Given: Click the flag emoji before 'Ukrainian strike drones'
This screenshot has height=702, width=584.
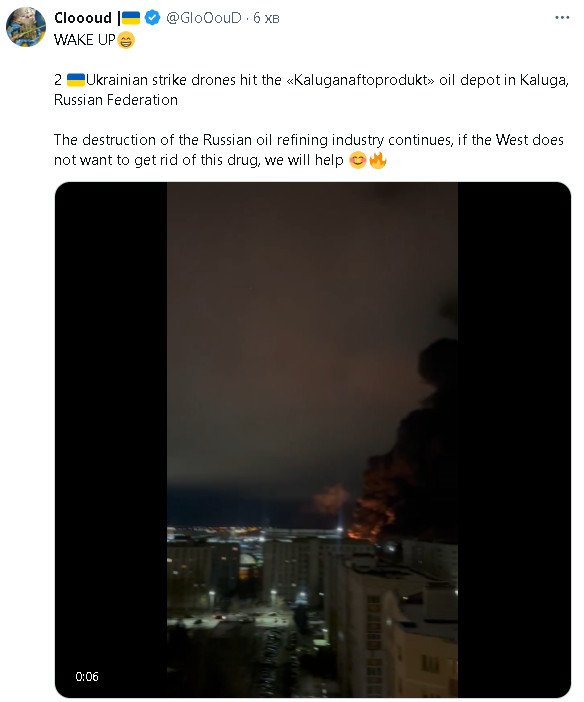Looking at the screenshot, I should [76, 80].
